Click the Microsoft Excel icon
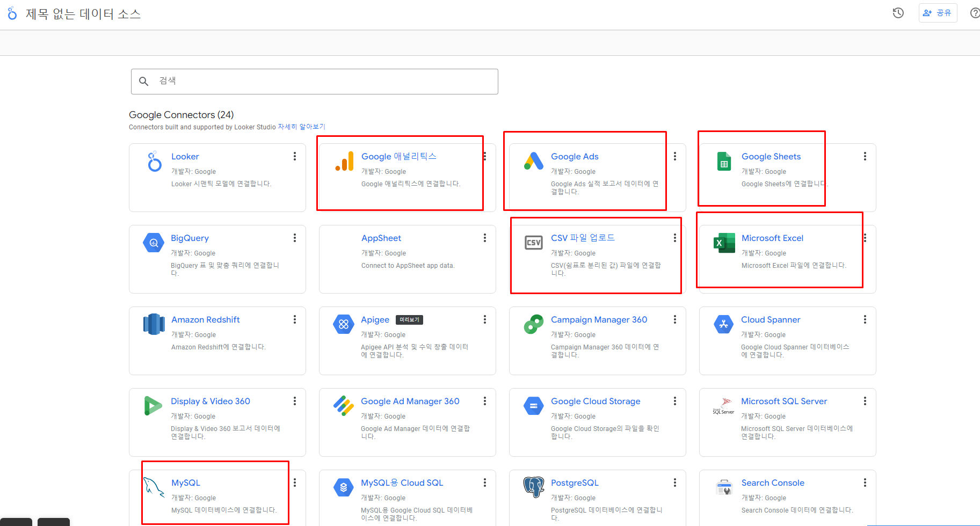 pos(724,243)
